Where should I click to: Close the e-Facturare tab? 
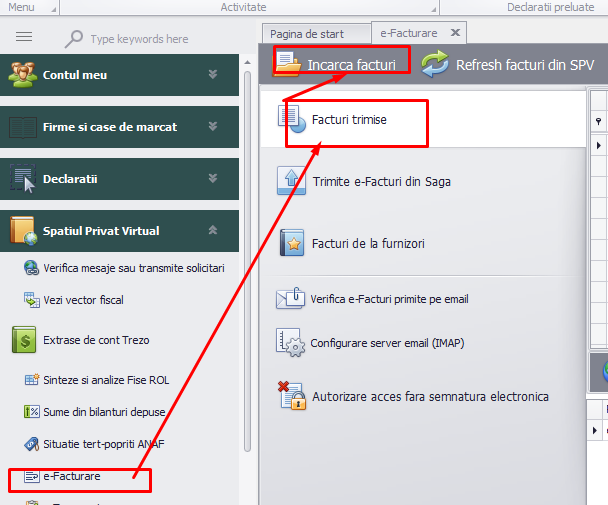(x=455, y=33)
